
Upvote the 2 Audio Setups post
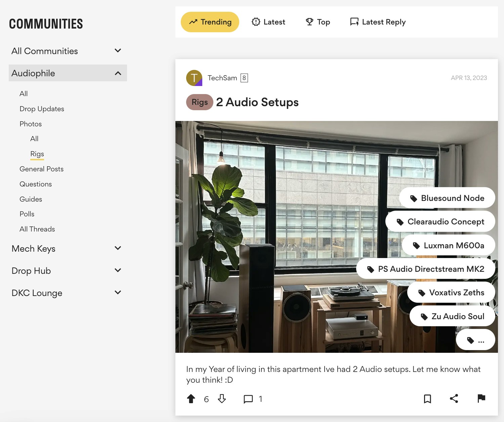pos(191,399)
